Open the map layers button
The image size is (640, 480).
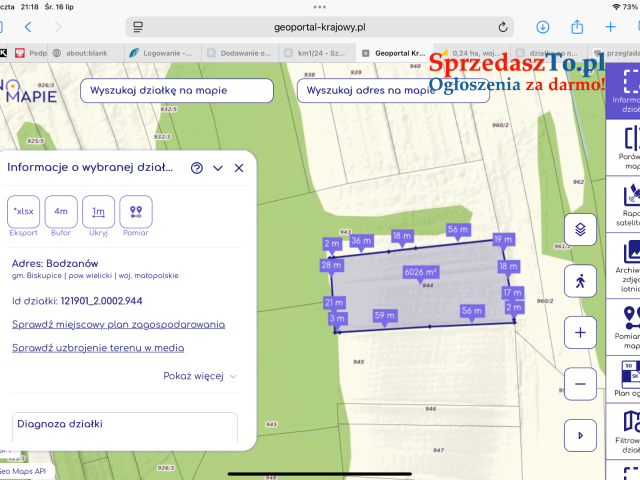click(x=580, y=230)
